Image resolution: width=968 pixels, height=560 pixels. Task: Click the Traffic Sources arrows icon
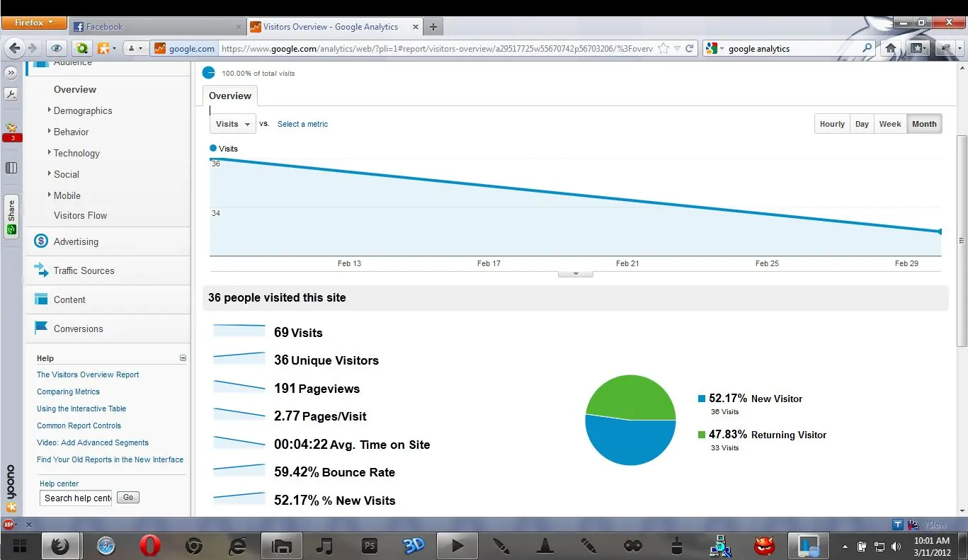pos(41,270)
